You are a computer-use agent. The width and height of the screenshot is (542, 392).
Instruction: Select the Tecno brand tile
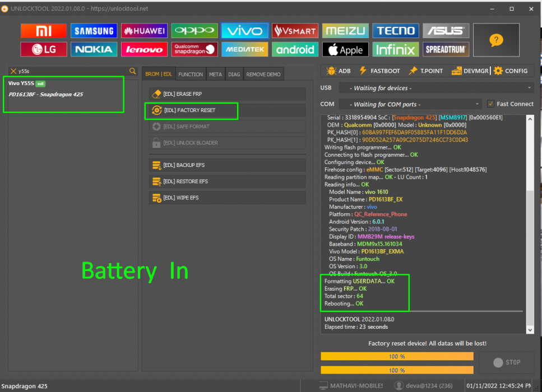tap(396, 31)
